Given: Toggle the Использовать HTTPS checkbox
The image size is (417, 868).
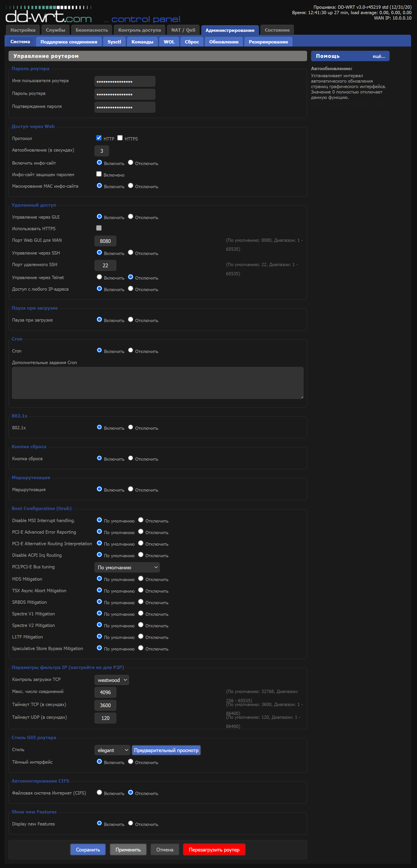Looking at the screenshot, I should pyautogui.click(x=99, y=228).
